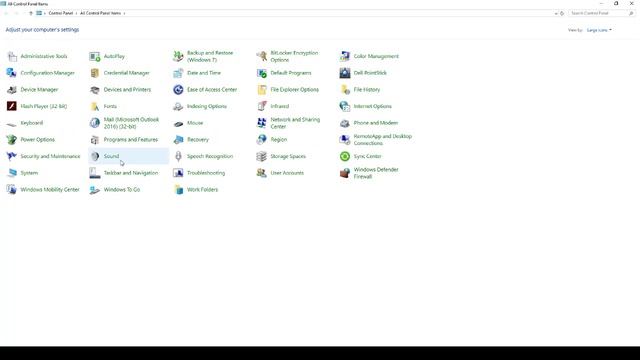Open Windows Defender Firewall icon
The image size is (640, 360).
click(345, 173)
